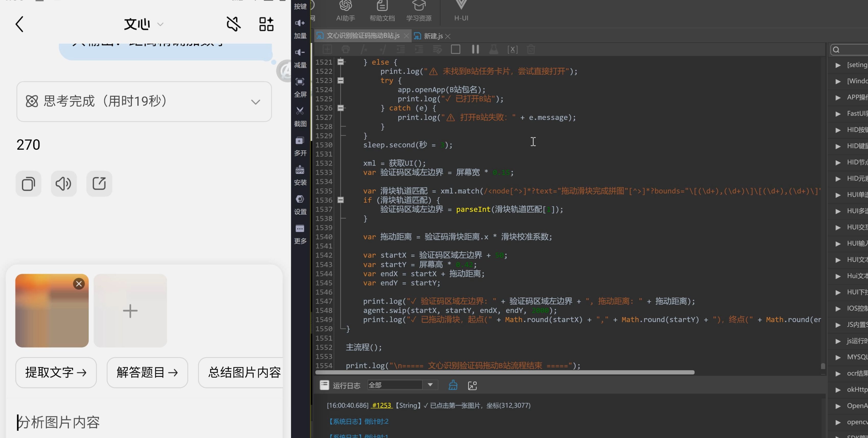868x438 pixels.
Task: Remove the attached image thumbnail
Action: pyautogui.click(x=79, y=284)
